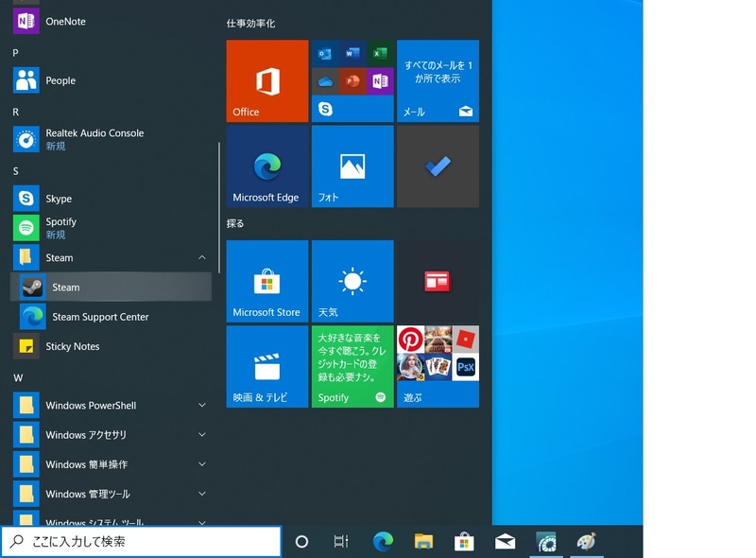
Task: Open the メール tile
Action: point(438,80)
